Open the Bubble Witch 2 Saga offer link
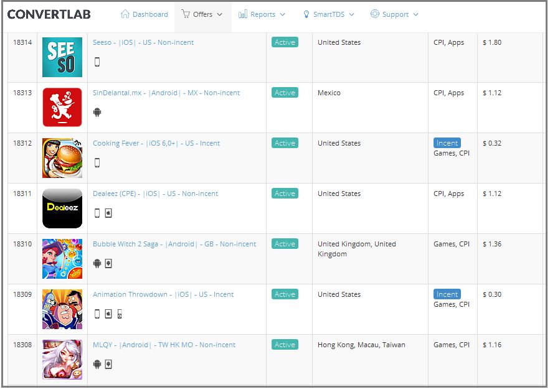Screen dimensions: 550x392 174,244
